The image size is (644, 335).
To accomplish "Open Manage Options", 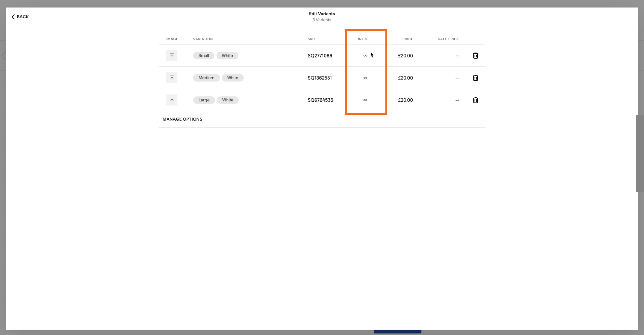I will click(182, 119).
